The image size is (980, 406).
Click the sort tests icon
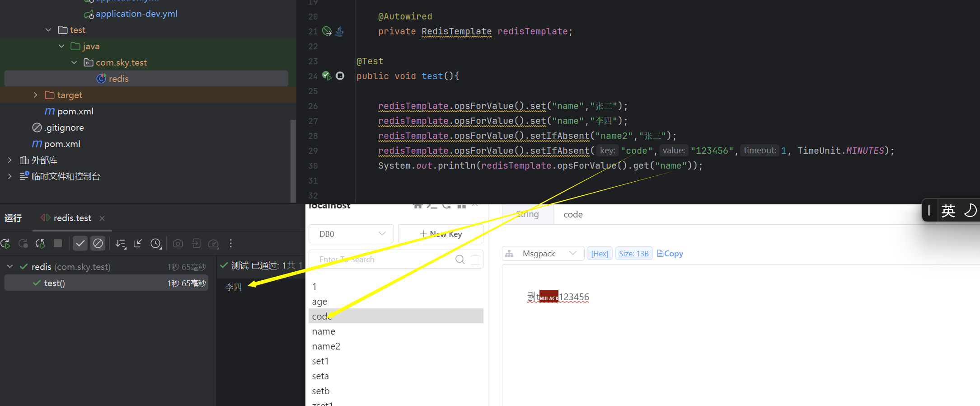point(120,244)
